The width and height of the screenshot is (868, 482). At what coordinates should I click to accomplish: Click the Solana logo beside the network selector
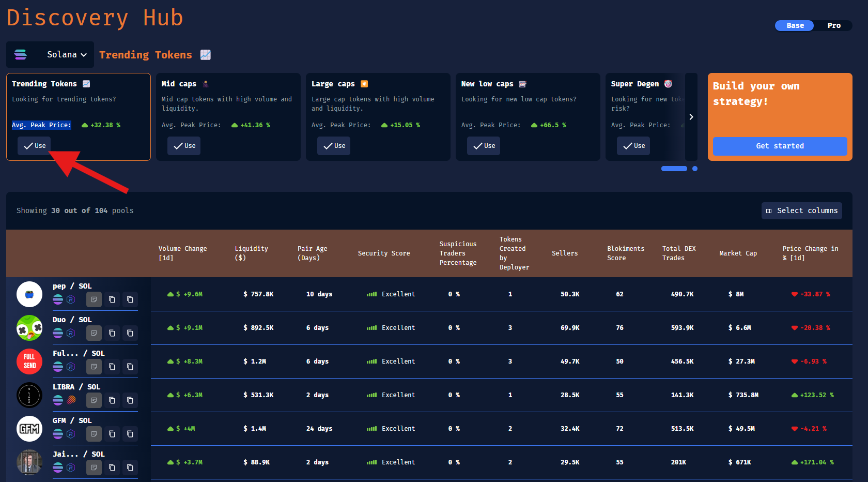[x=21, y=55]
